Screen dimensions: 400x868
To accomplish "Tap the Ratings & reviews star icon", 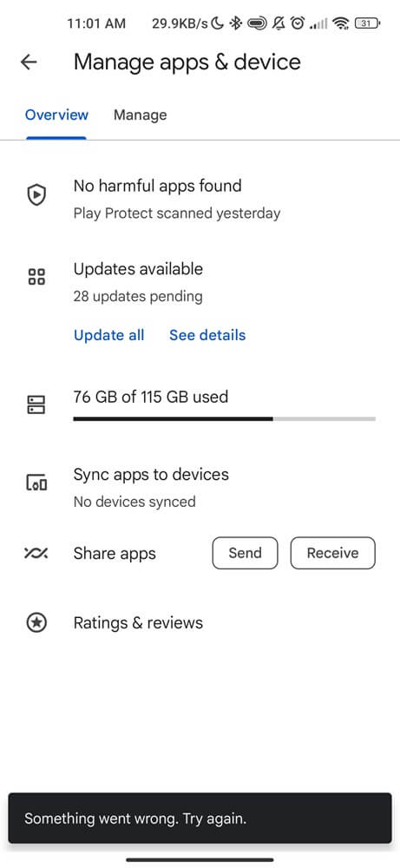I will click(36, 622).
